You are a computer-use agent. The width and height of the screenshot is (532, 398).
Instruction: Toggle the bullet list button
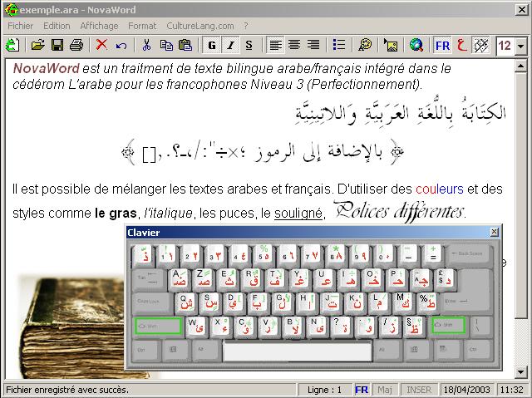[x=338, y=45]
